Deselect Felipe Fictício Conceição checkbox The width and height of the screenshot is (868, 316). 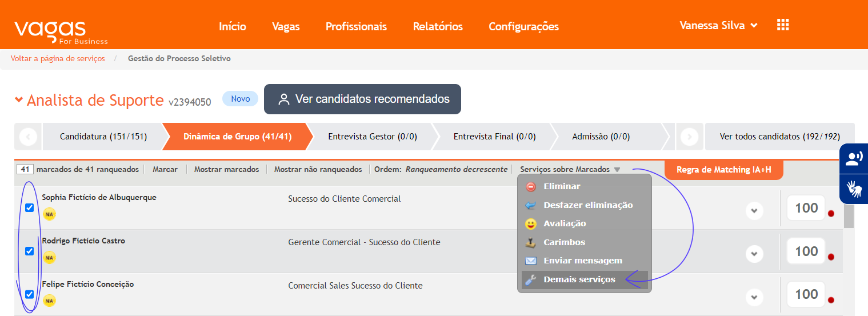pyautogui.click(x=30, y=294)
